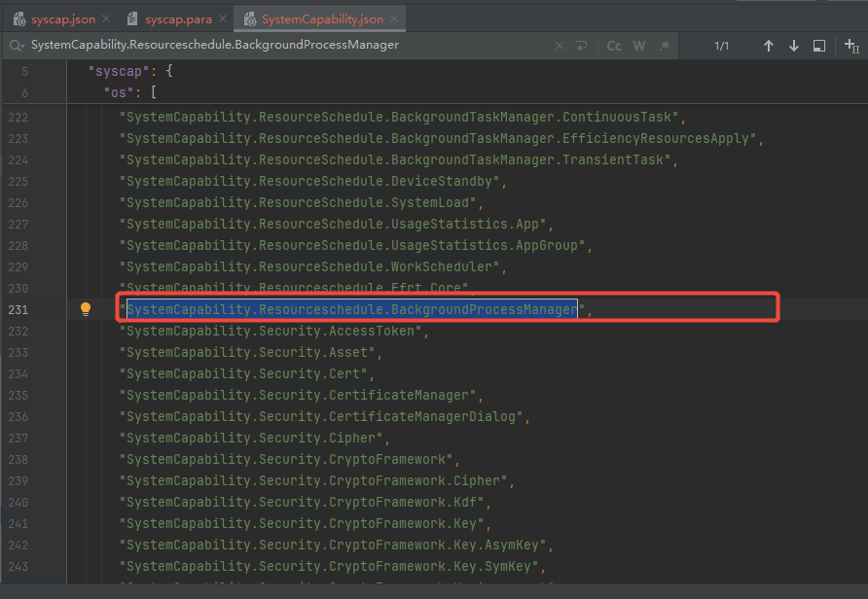The height and width of the screenshot is (599, 868).
Task: Click the BackgroundTaskManager.ContinuousTask line
Action: click(403, 118)
